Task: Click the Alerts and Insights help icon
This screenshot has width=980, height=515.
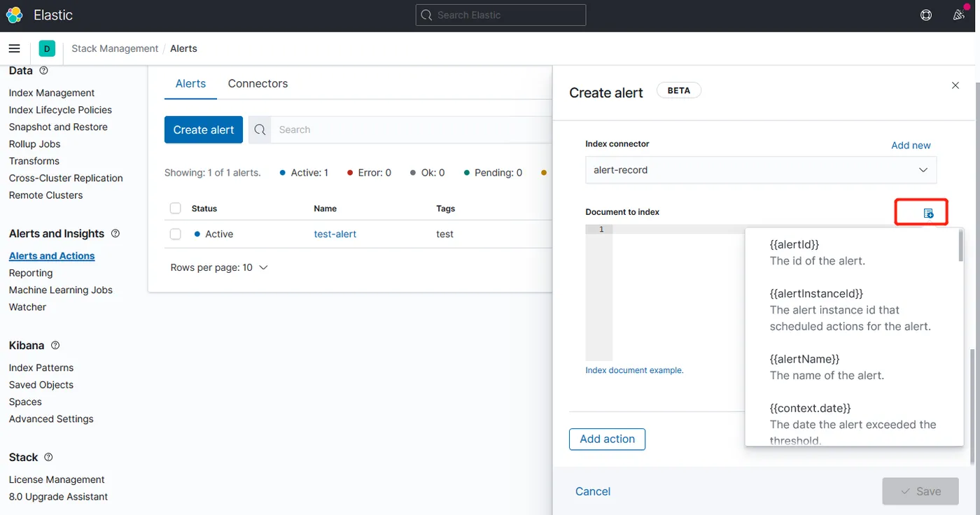Action: click(115, 233)
